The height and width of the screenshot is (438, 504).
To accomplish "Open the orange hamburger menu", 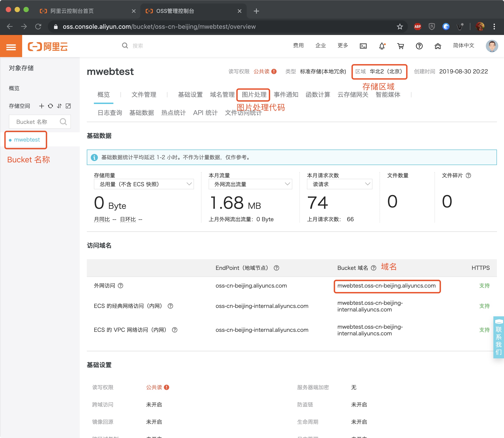I will pyautogui.click(x=11, y=46).
